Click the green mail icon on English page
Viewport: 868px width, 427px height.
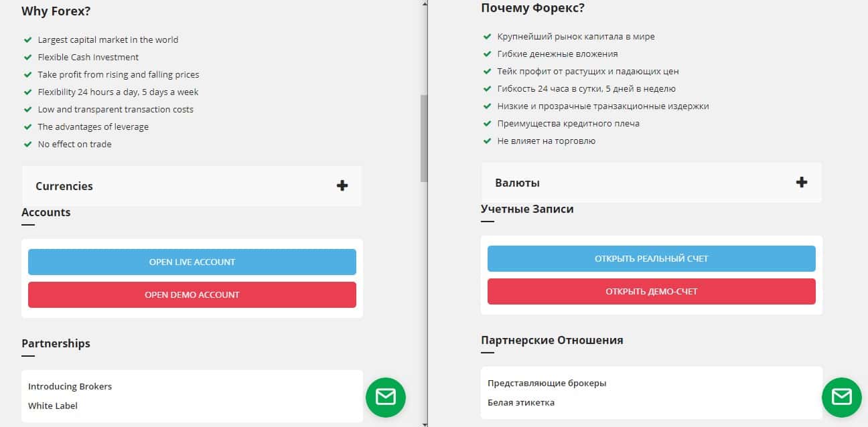tap(385, 397)
